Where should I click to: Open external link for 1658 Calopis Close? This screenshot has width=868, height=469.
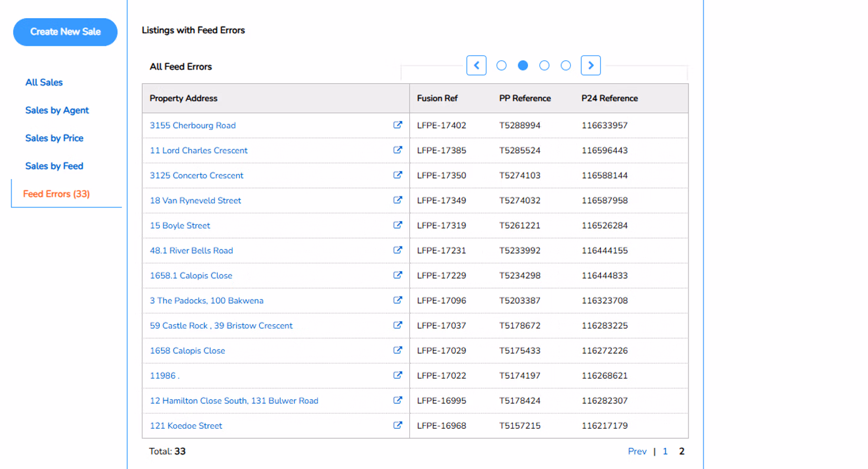pos(398,350)
